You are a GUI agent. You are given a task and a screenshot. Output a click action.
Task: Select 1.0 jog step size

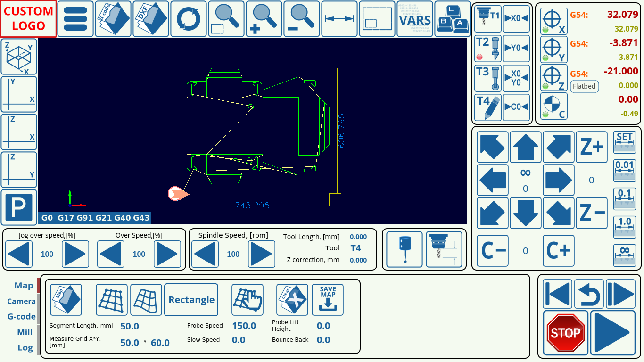point(624,227)
